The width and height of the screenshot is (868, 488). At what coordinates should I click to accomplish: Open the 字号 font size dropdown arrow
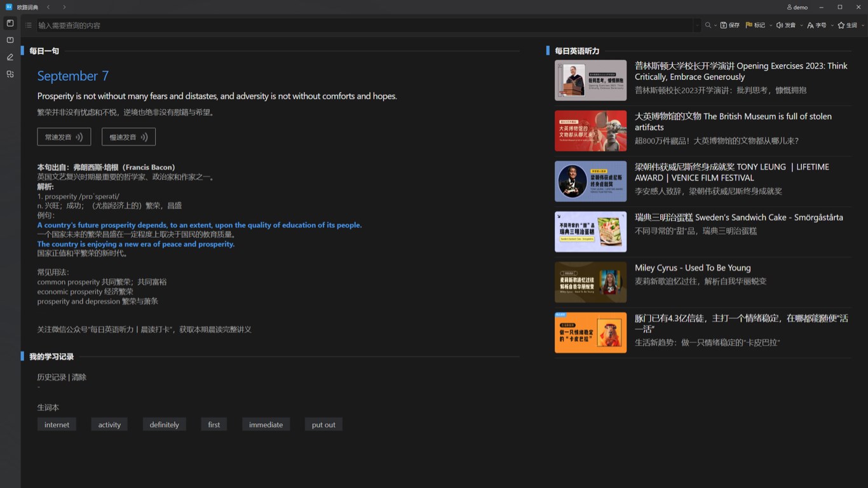(832, 25)
